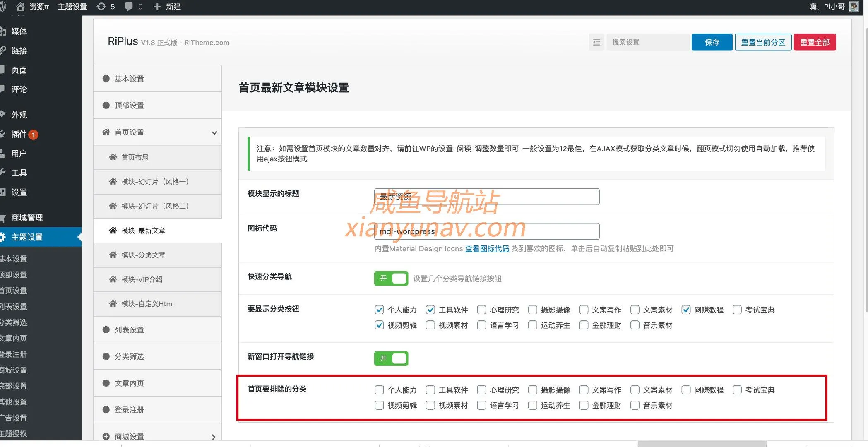This screenshot has width=868, height=447.
Task: Toggle the 快速分类导航 switch off
Action: [x=391, y=279]
